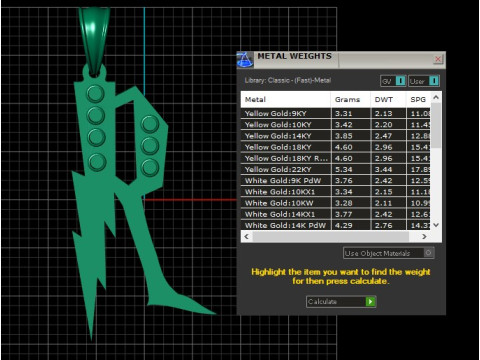This screenshot has width=480, height=360.
Task: Click the Calculate button
Action: tap(341, 302)
